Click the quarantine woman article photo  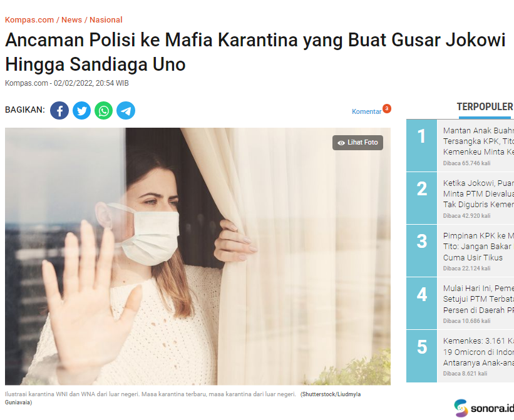pyautogui.click(x=198, y=256)
